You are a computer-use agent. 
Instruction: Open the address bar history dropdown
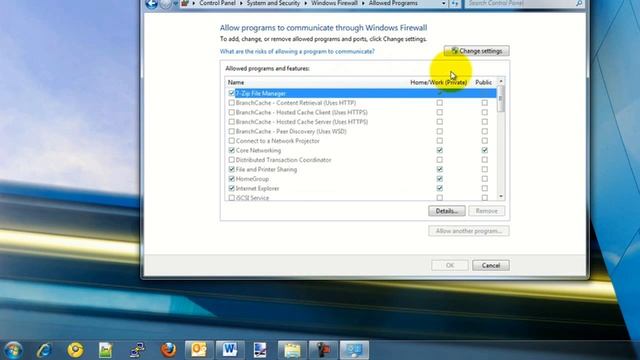[x=444, y=3]
